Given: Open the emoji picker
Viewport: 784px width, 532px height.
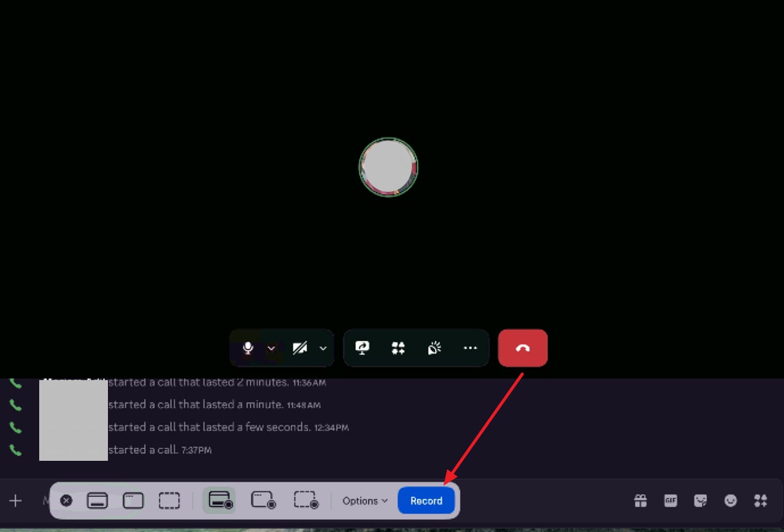Looking at the screenshot, I should (730, 501).
